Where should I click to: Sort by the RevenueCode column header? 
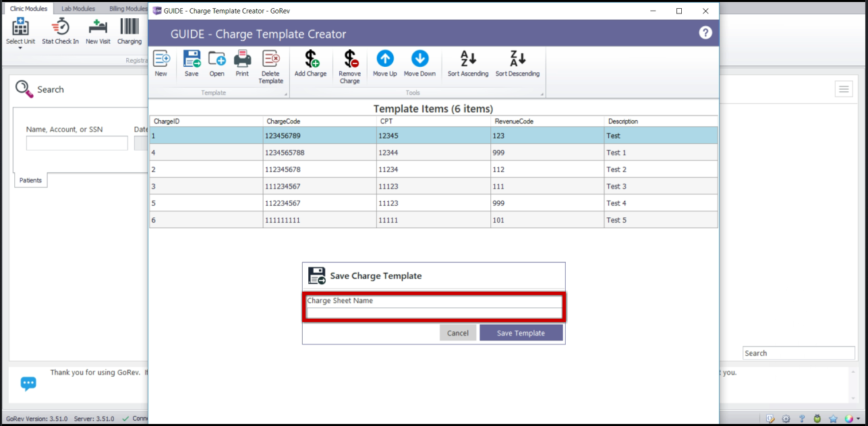547,122
